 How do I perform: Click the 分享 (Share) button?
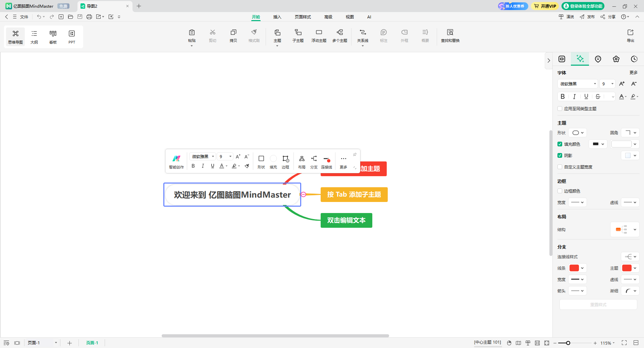click(x=608, y=17)
